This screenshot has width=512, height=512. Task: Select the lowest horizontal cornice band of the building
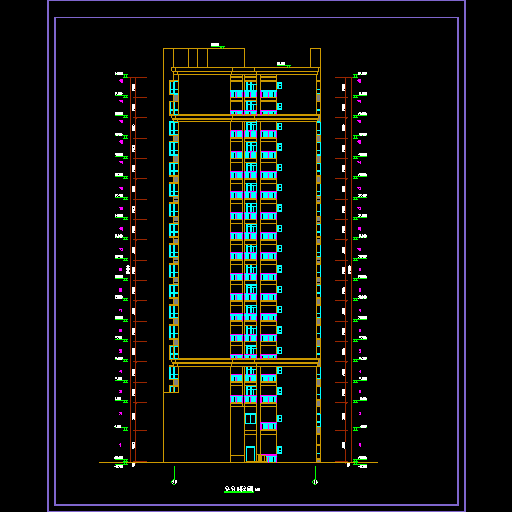(246, 363)
